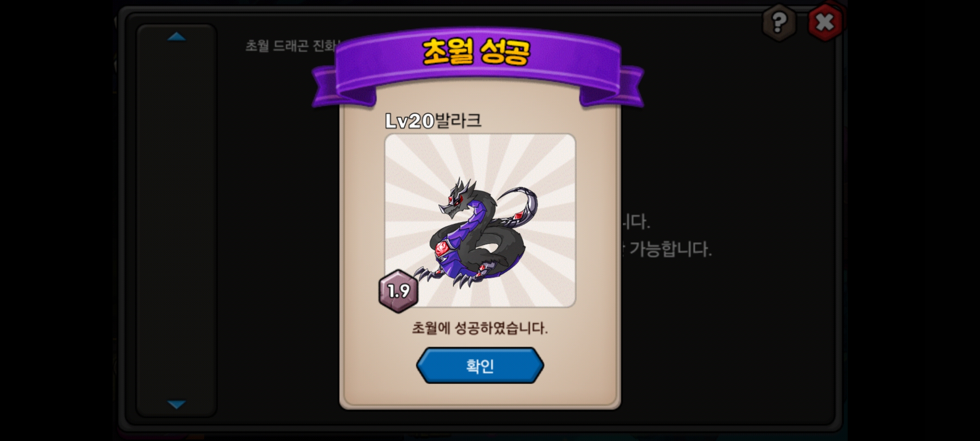The height and width of the screenshot is (441, 980).
Task: Tap the 발라크 dragon portrait
Action: pyautogui.click(x=480, y=220)
